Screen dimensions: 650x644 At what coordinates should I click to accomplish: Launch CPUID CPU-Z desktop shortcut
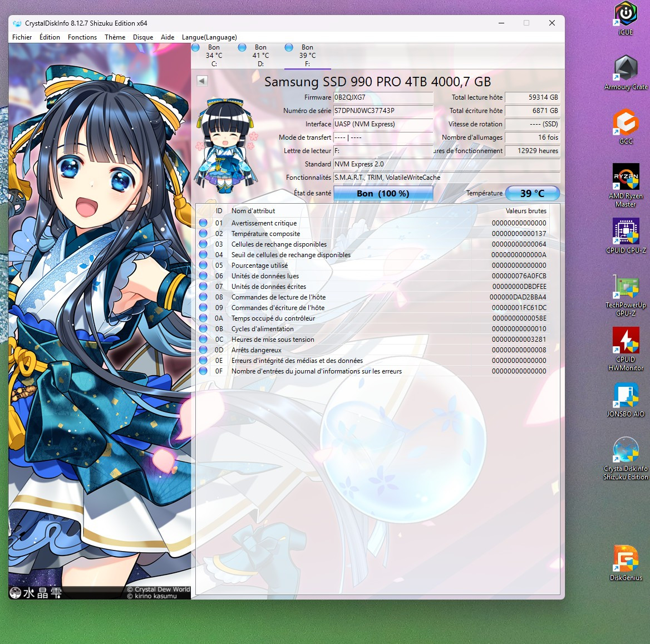click(626, 236)
